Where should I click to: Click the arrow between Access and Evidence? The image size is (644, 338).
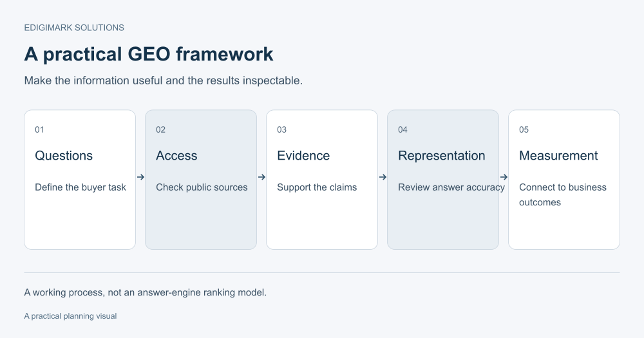261,177
